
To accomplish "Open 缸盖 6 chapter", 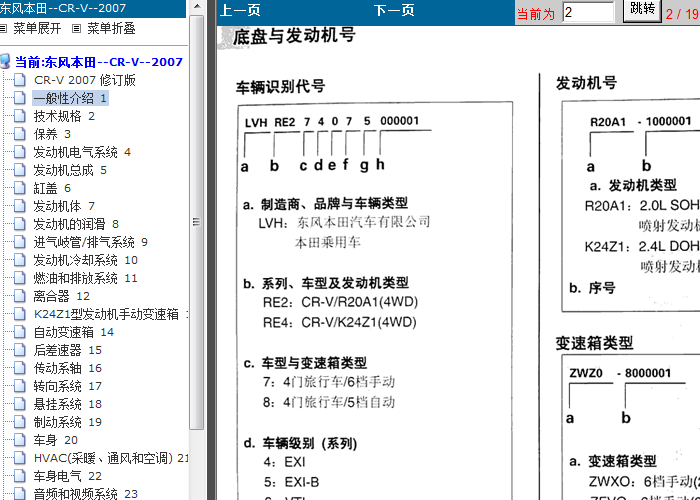I will [52, 188].
